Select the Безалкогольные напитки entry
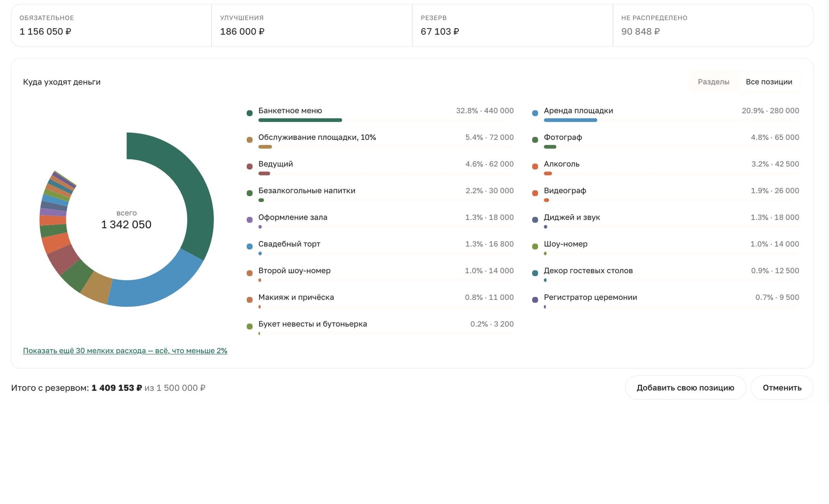The height and width of the screenshot is (504, 829). (380, 195)
